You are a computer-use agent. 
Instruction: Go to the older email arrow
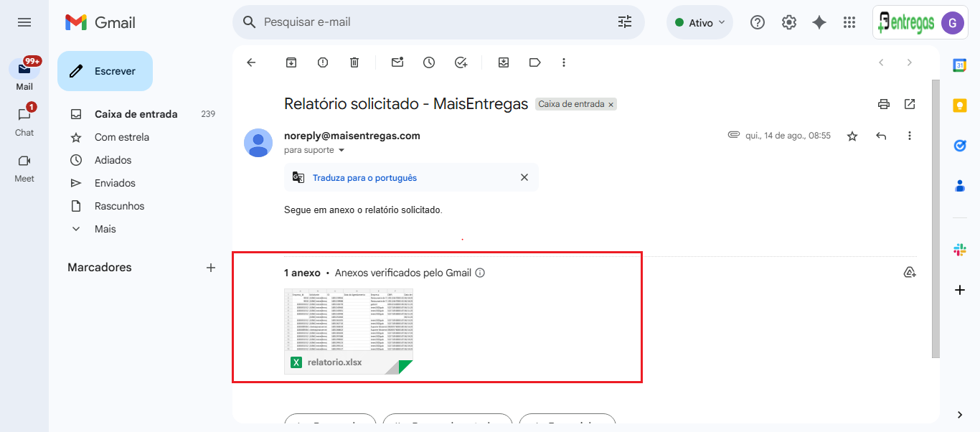coord(910,62)
